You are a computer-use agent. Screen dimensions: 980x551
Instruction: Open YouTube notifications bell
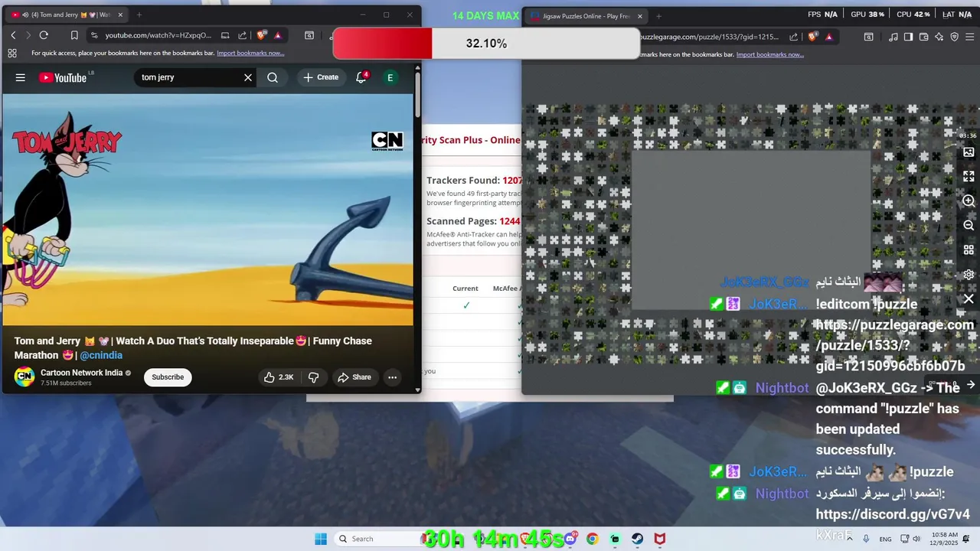(x=361, y=77)
